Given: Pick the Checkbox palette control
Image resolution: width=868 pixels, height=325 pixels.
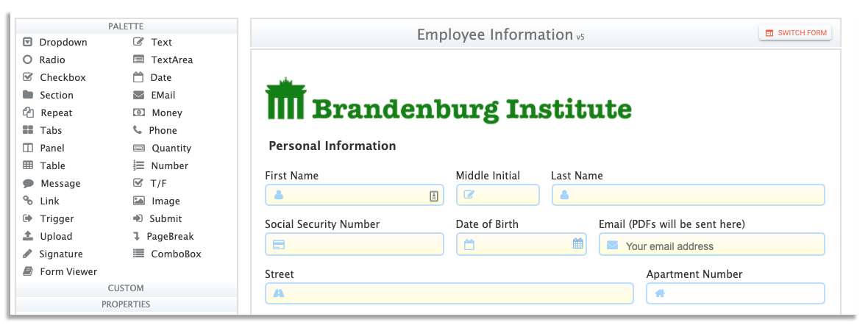Looking at the screenshot, I should [54, 77].
